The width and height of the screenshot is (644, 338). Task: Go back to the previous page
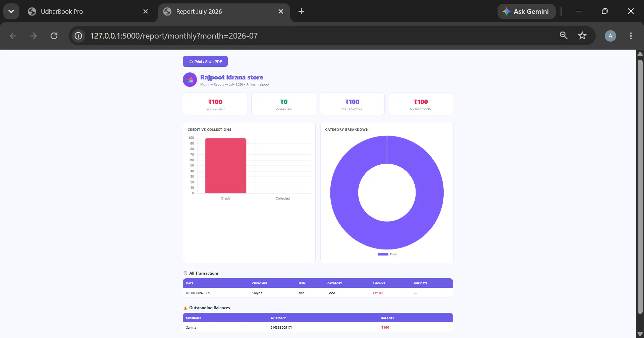point(13,36)
